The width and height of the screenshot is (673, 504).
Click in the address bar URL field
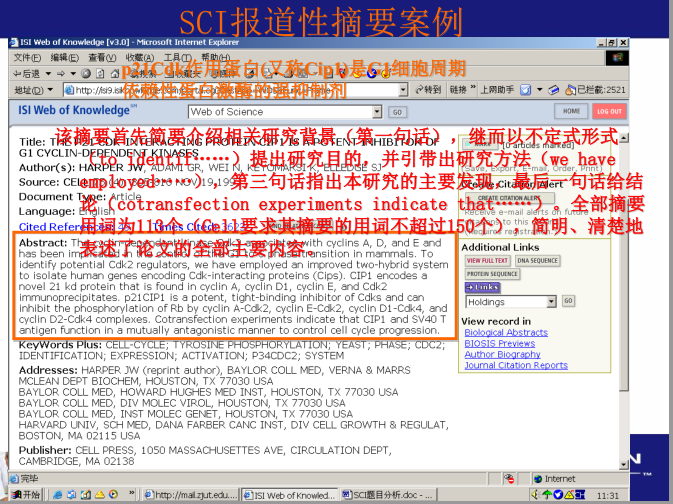click(x=231, y=90)
